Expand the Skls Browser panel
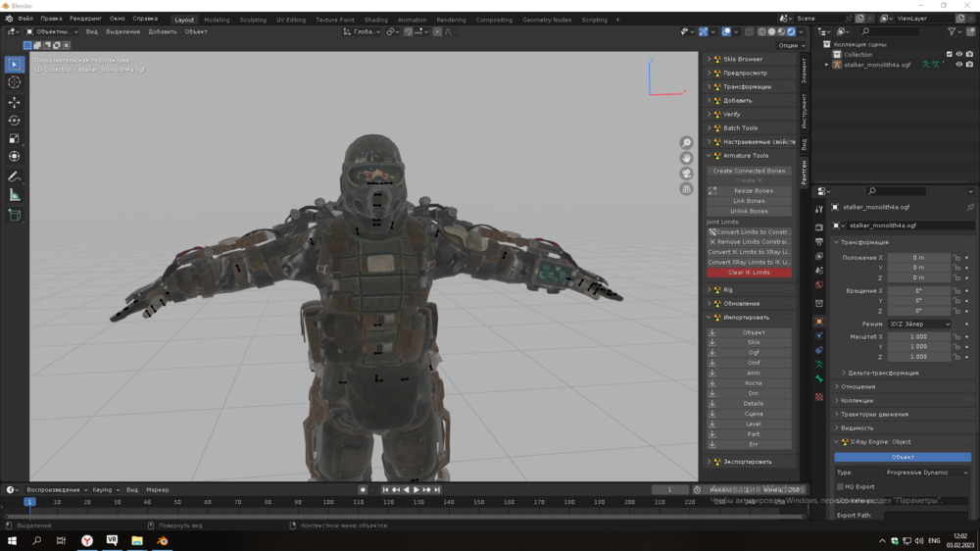980x551 pixels. [743, 59]
